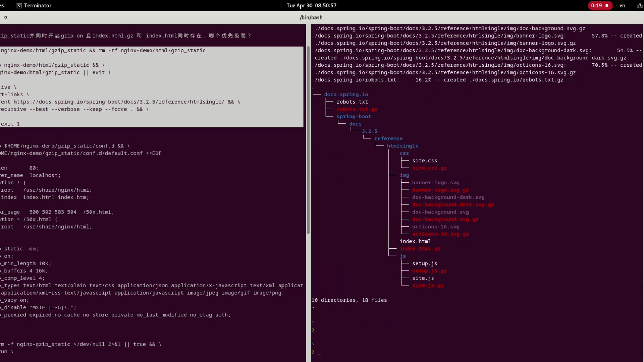
Task: Click the Terminator app icon in top bar
Action: [19, 5]
